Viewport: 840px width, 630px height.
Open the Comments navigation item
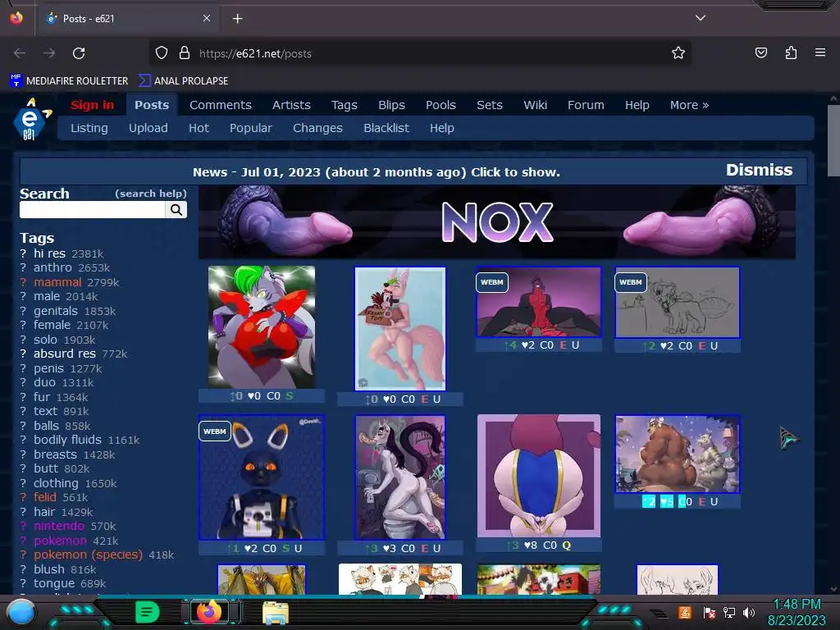[x=220, y=105]
